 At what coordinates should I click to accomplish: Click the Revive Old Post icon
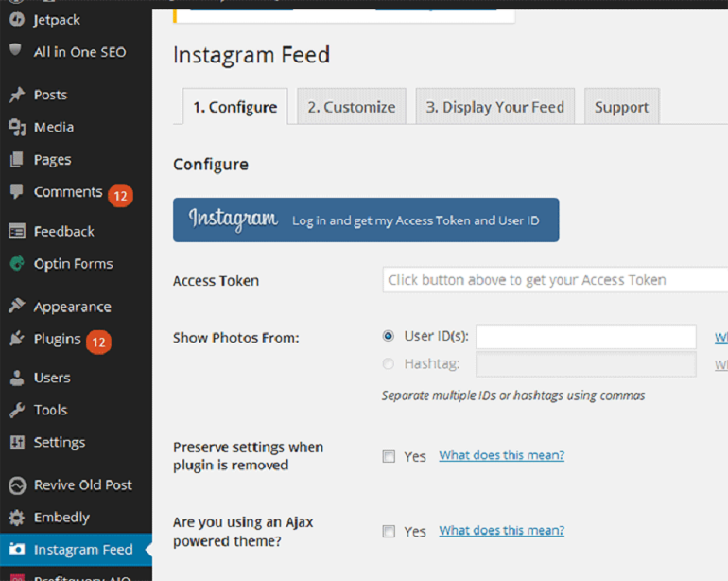click(17, 485)
